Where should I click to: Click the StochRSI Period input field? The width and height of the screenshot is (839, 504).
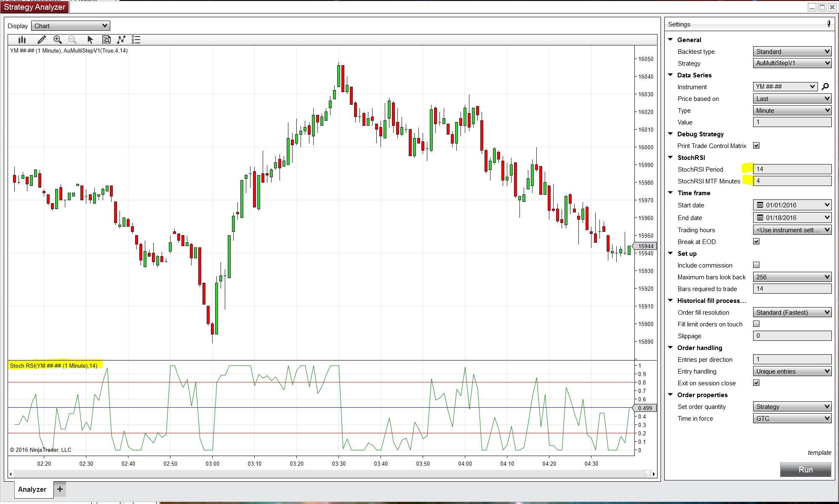pyautogui.click(x=791, y=169)
